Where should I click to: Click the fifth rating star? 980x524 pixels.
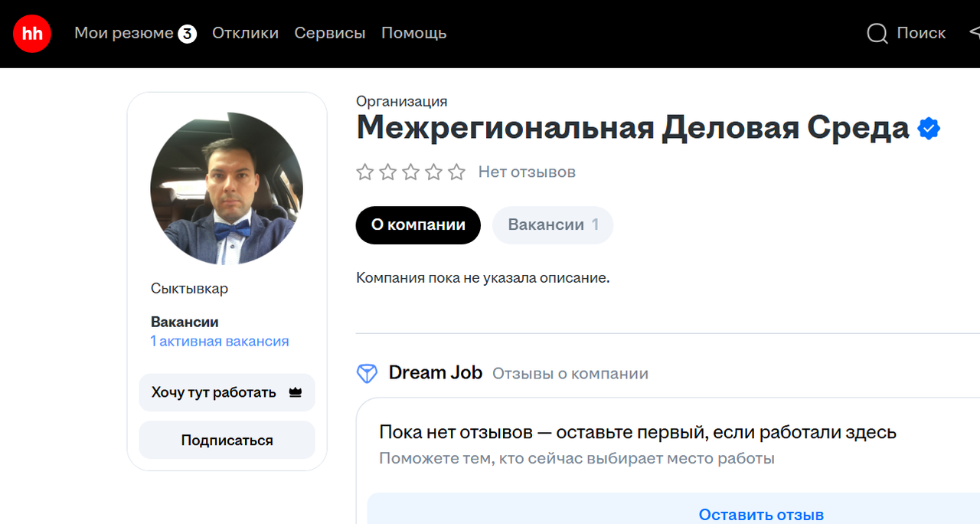pyautogui.click(x=457, y=172)
